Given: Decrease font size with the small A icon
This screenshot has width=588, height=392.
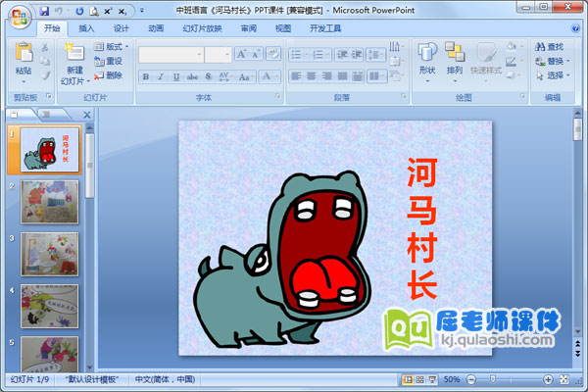Looking at the screenshot, I should tap(256, 55).
